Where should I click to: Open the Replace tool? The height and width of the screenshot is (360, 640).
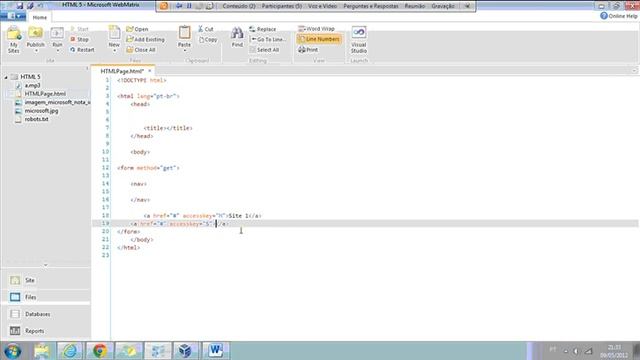coord(262,29)
